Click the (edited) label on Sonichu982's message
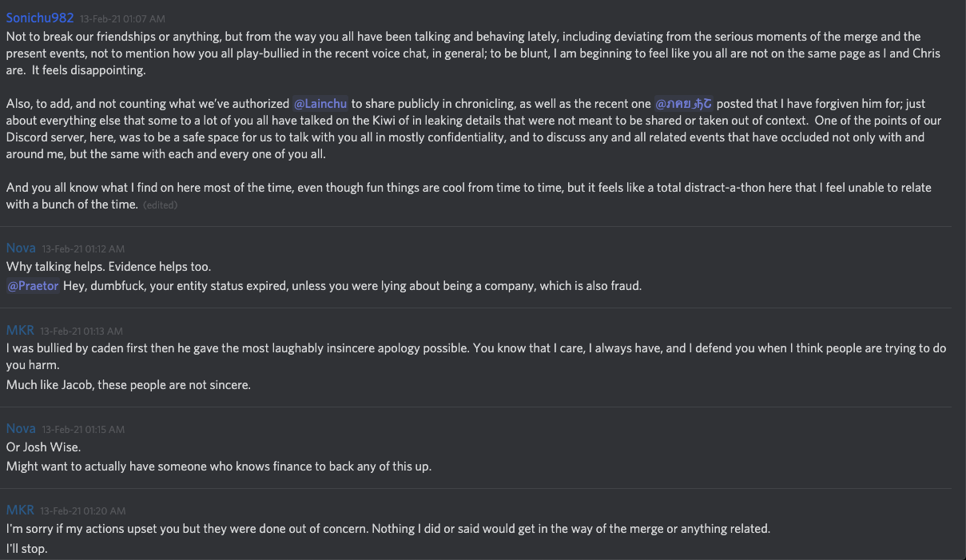This screenshot has width=966, height=560. (160, 205)
